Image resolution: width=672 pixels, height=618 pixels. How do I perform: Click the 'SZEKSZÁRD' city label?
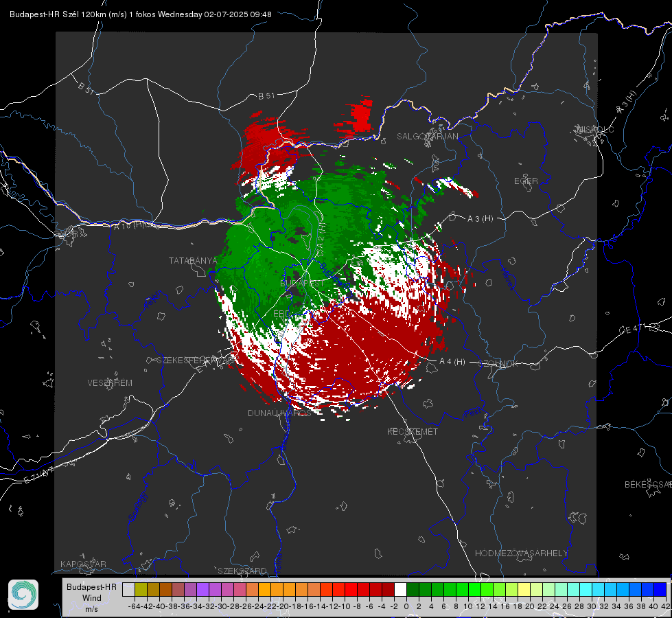coord(242,571)
